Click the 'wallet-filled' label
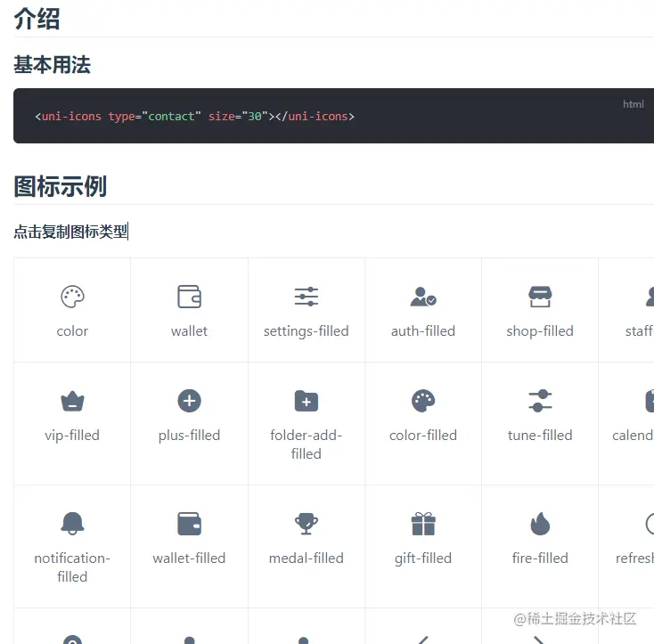Viewport: 654px width, 644px height. click(189, 558)
